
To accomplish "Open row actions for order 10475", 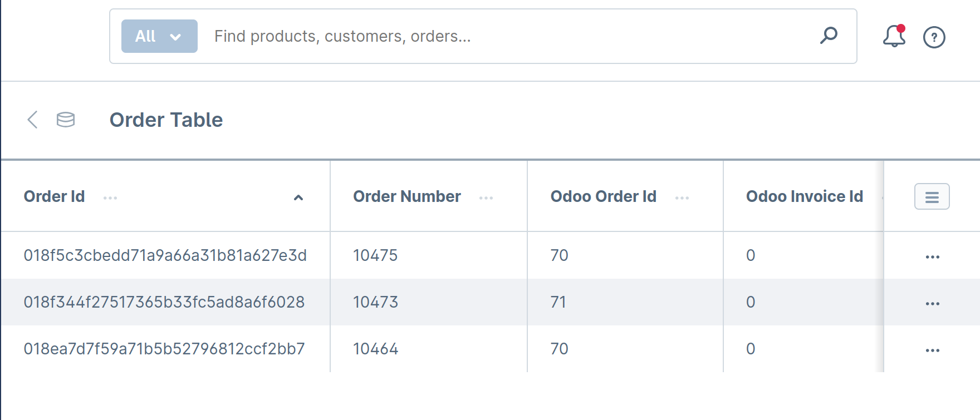I will [x=932, y=257].
